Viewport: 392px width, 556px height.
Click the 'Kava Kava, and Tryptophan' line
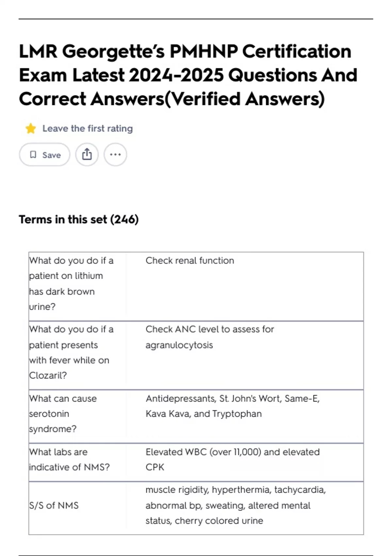click(x=204, y=414)
